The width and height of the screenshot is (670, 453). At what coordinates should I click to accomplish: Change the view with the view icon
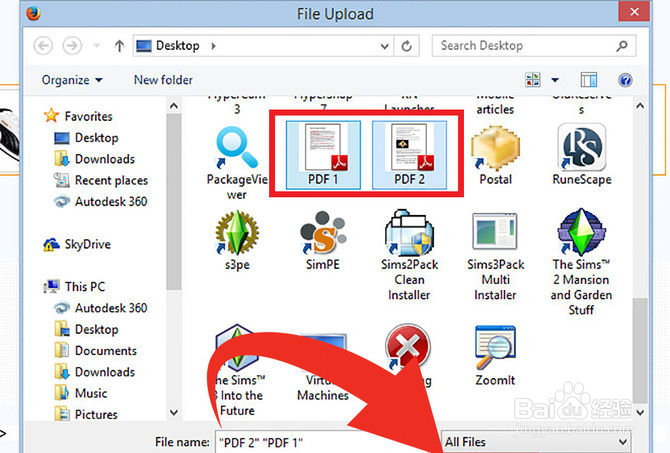pyautogui.click(x=533, y=79)
